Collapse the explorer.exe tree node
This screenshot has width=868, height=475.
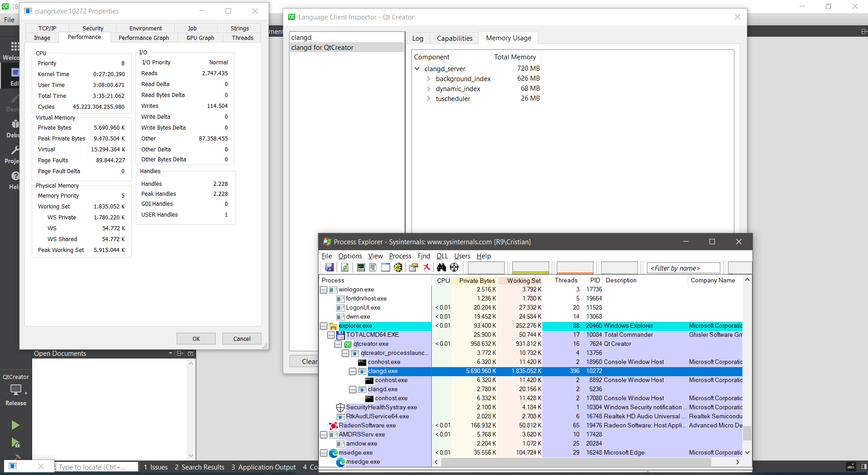324,326
